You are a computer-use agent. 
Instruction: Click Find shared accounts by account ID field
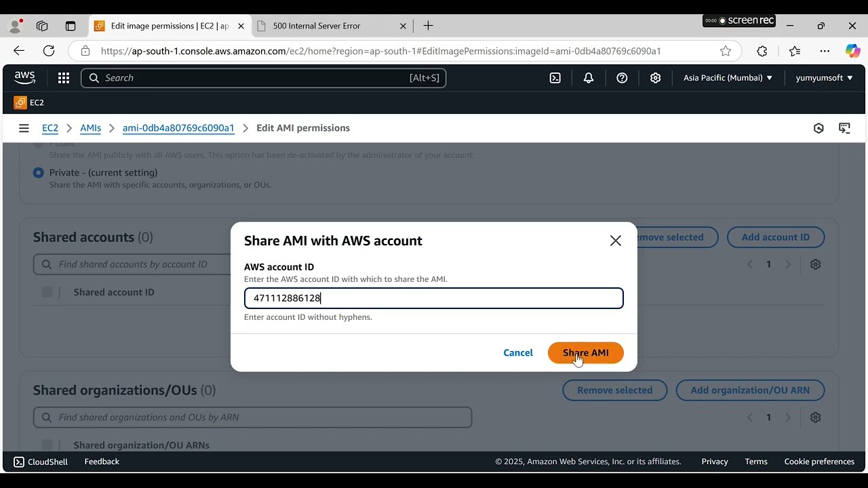(x=132, y=264)
